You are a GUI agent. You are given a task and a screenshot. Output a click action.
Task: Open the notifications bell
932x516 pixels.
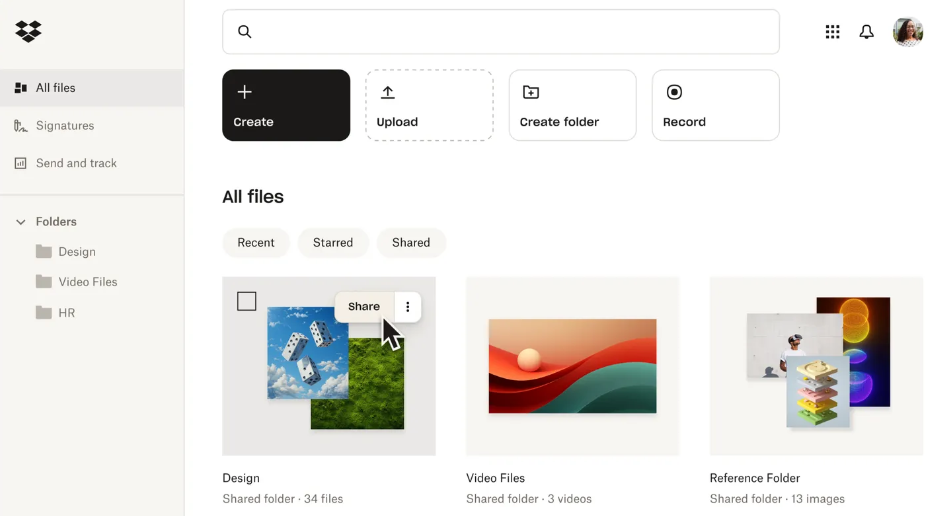click(x=867, y=32)
